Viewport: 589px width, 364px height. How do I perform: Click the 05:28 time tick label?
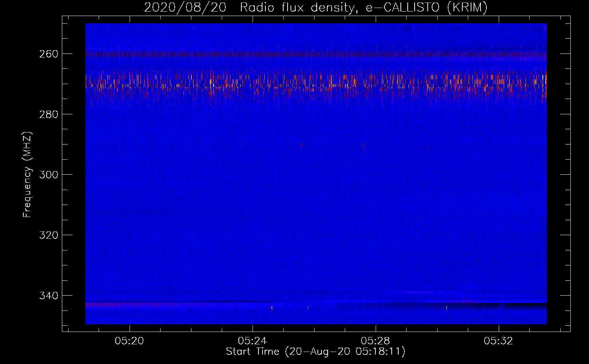(375, 341)
